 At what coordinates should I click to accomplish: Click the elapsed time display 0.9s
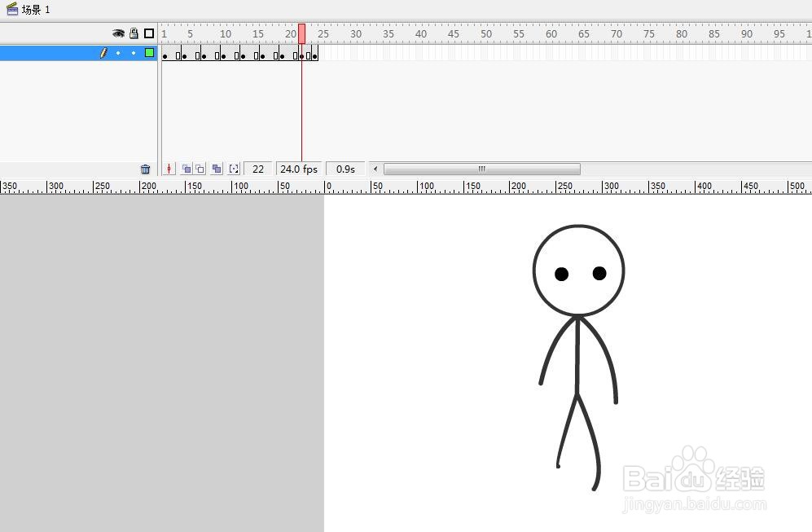pyautogui.click(x=345, y=169)
